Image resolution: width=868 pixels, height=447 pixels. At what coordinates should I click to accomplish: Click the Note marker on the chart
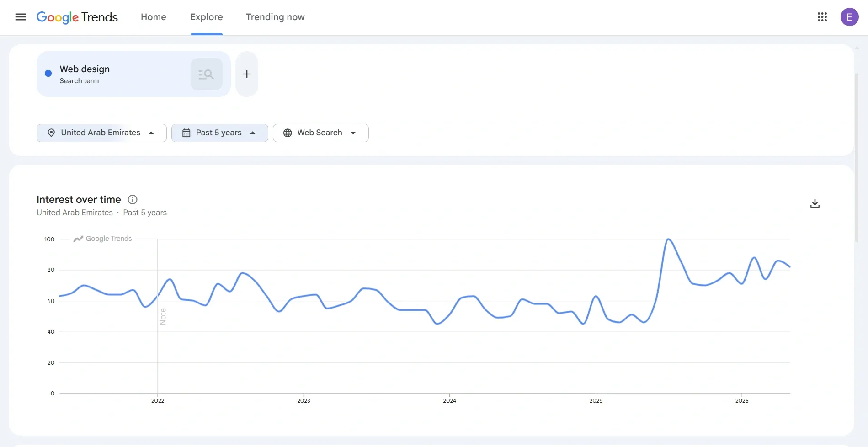point(163,316)
